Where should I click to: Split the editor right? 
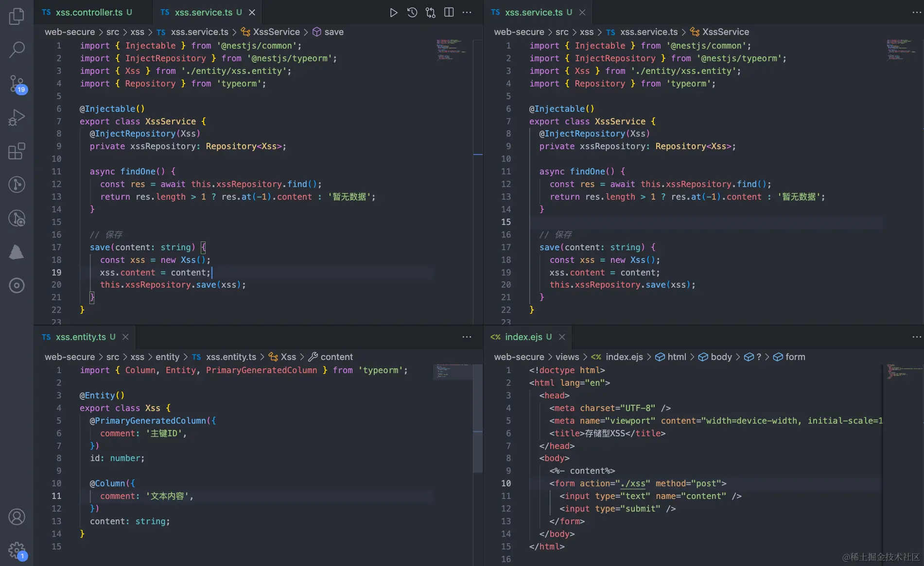pyautogui.click(x=449, y=13)
